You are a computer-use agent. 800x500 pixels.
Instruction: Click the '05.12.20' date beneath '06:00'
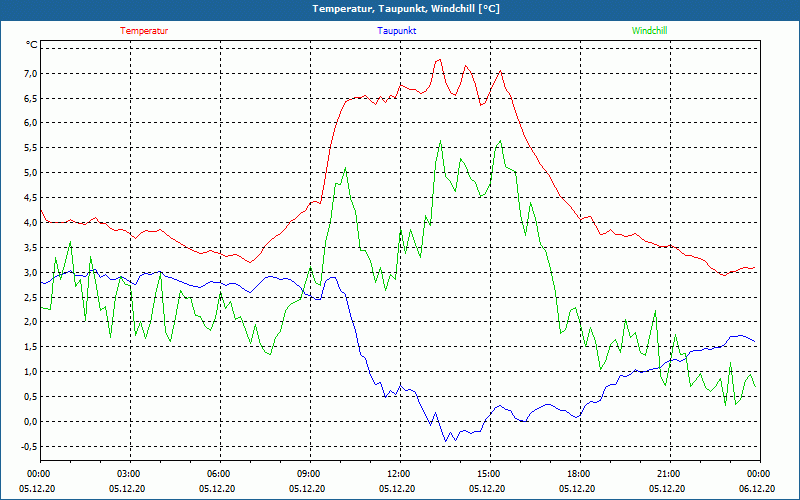click(217, 488)
